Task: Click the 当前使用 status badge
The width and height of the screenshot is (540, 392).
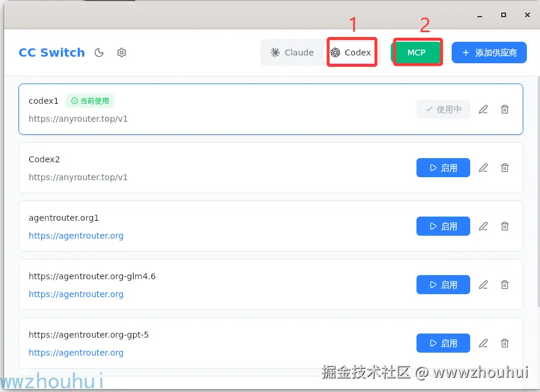Action: pos(90,101)
